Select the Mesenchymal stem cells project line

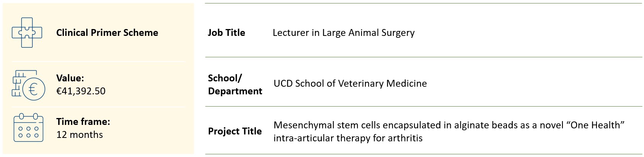pos(449,125)
